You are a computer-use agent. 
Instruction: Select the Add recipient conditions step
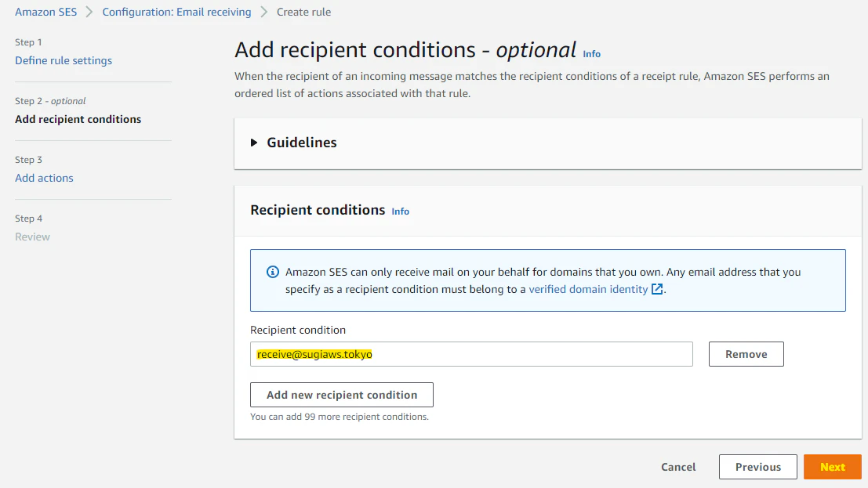78,119
